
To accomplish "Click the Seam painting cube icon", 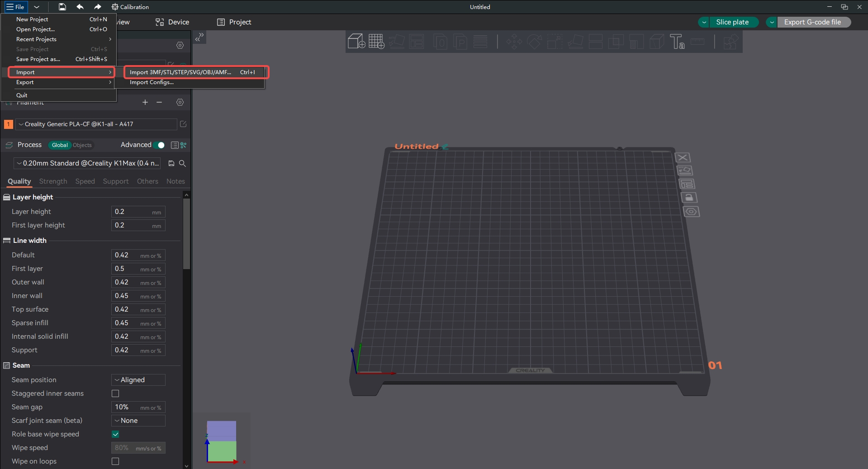I will pyautogui.click(x=656, y=42).
